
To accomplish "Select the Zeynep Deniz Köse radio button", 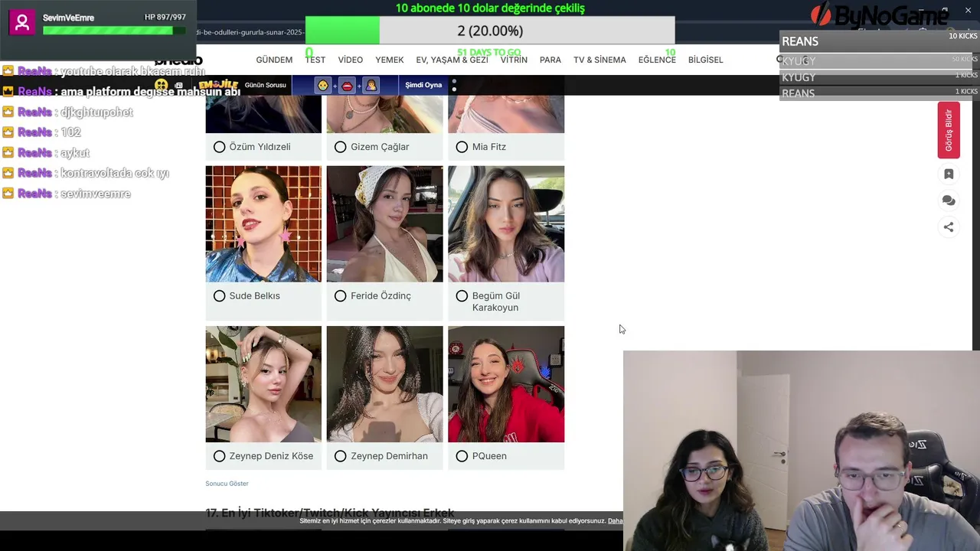I will pos(219,456).
